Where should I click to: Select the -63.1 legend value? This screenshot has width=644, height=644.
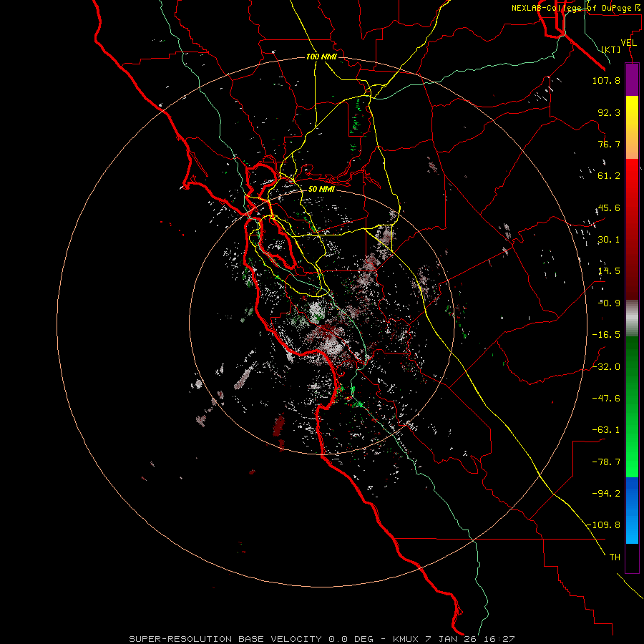coord(606,430)
